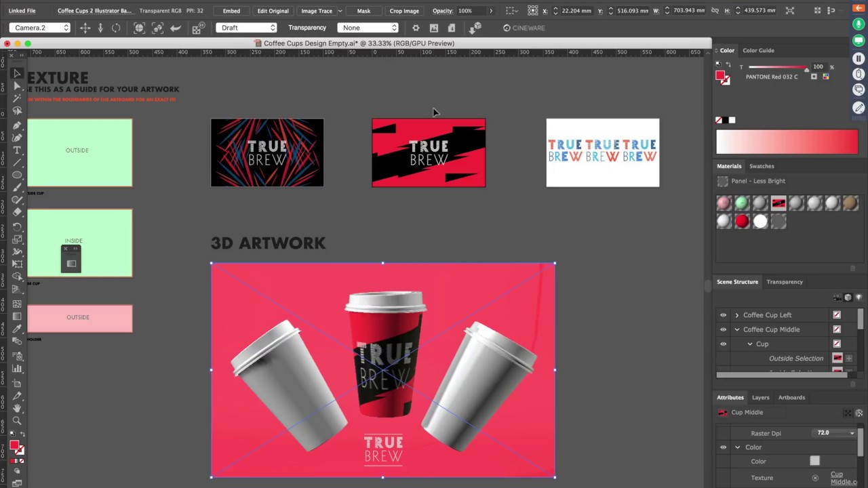Click the Linked File link
Image resolution: width=868 pixels, height=488 pixels.
(x=22, y=11)
